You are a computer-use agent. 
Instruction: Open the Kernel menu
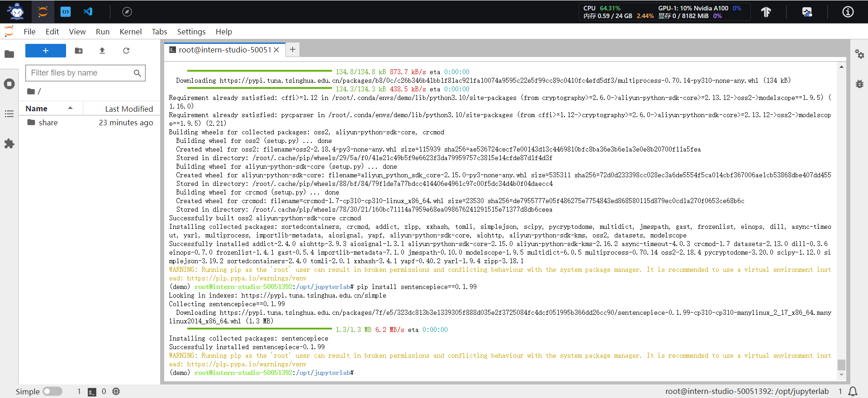[x=130, y=32]
